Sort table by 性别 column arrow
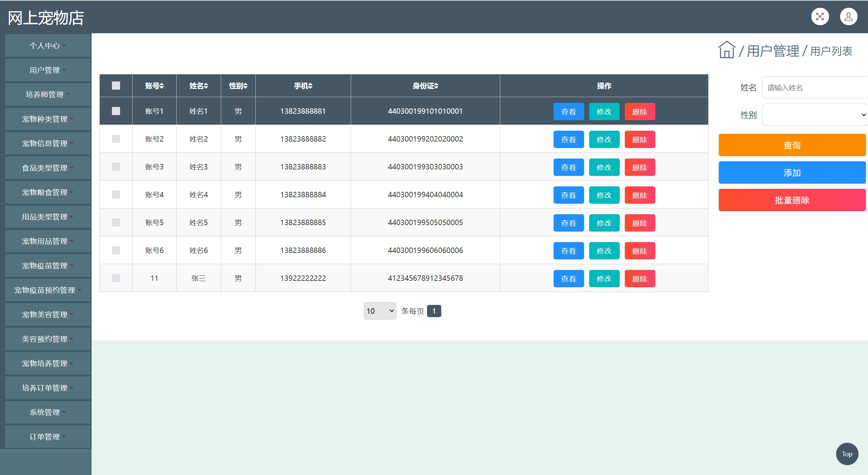Image resolution: width=868 pixels, height=475 pixels. (x=246, y=86)
